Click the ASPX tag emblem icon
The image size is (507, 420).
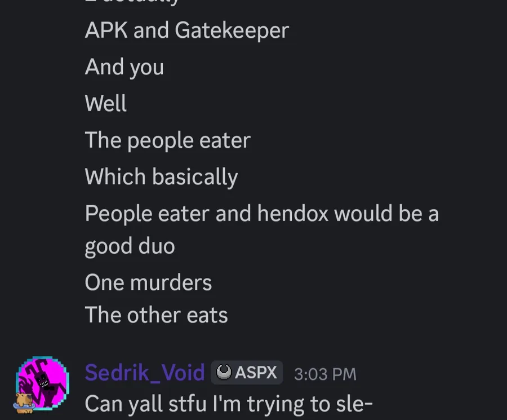(x=224, y=372)
